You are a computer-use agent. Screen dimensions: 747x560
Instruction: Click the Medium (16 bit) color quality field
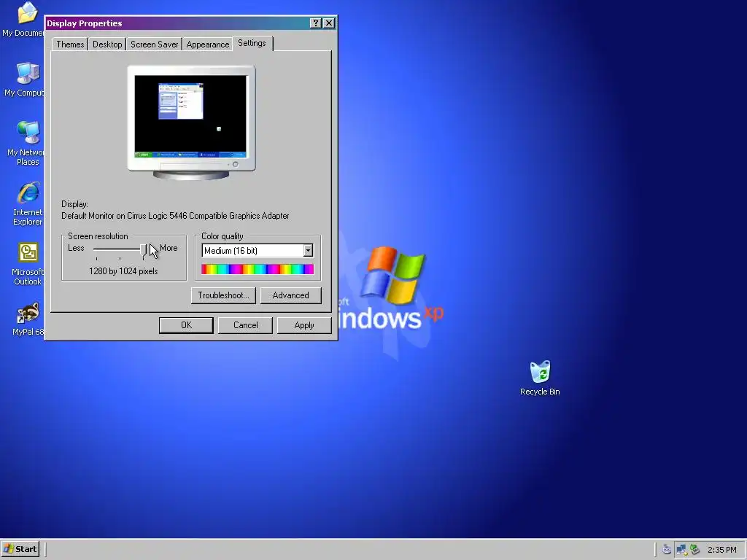pos(258,251)
